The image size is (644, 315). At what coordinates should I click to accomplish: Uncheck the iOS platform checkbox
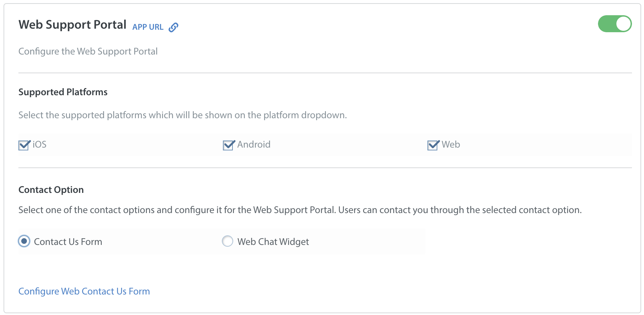(24, 145)
